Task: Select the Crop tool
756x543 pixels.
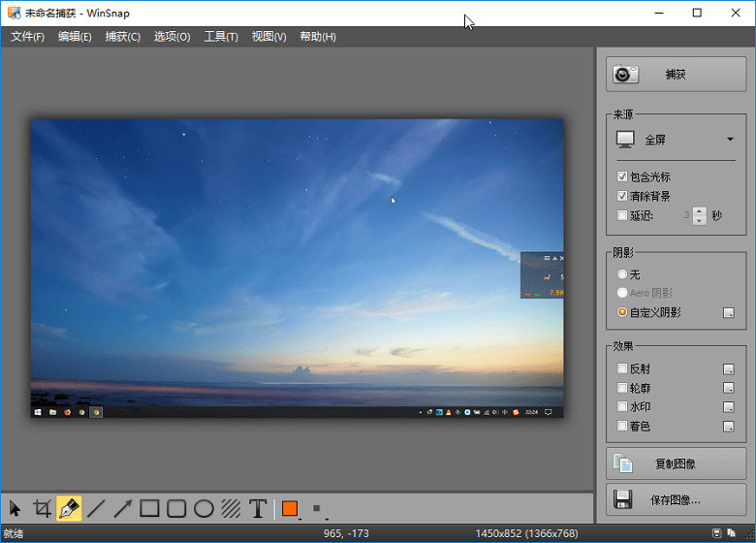Action: pos(42,508)
